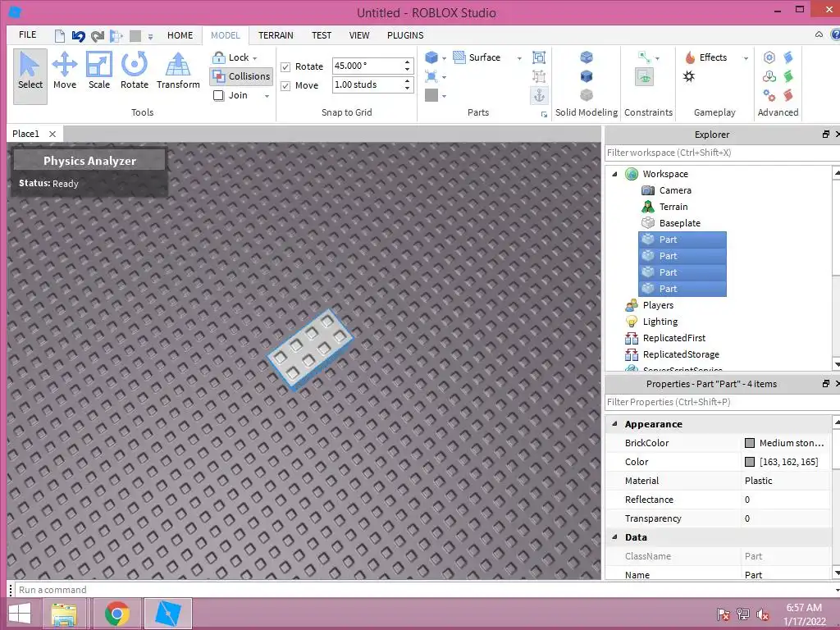Viewport: 840px width, 630px height.
Task: Click the Effects flame icon
Action: (x=690, y=57)
